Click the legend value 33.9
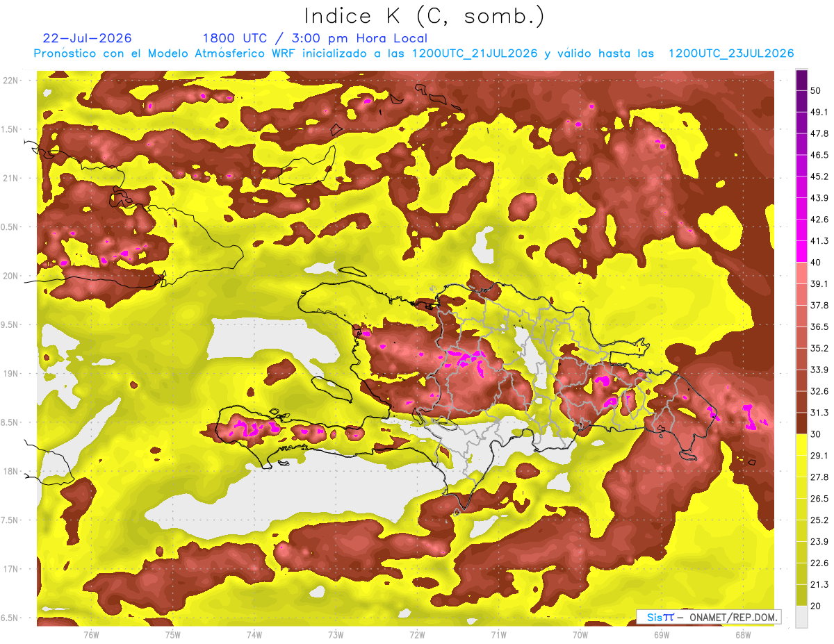This screenshot has height=644, width=834. [819, 370]
